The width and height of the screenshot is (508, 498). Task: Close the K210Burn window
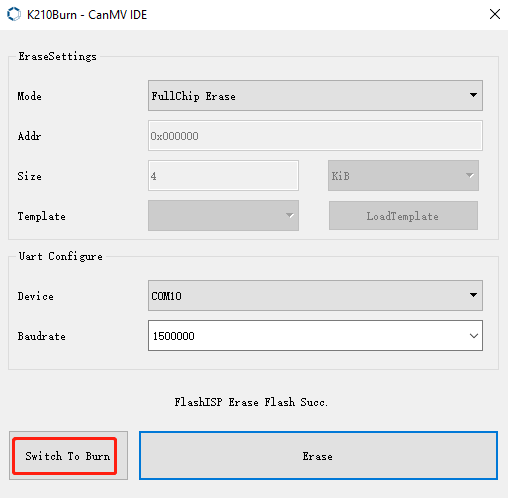coord(495,14)
